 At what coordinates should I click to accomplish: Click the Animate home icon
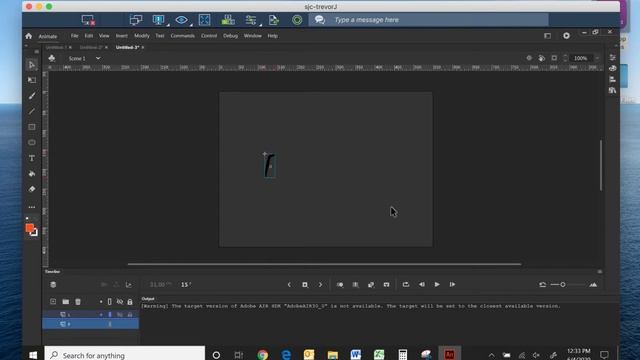pos(29,36)
